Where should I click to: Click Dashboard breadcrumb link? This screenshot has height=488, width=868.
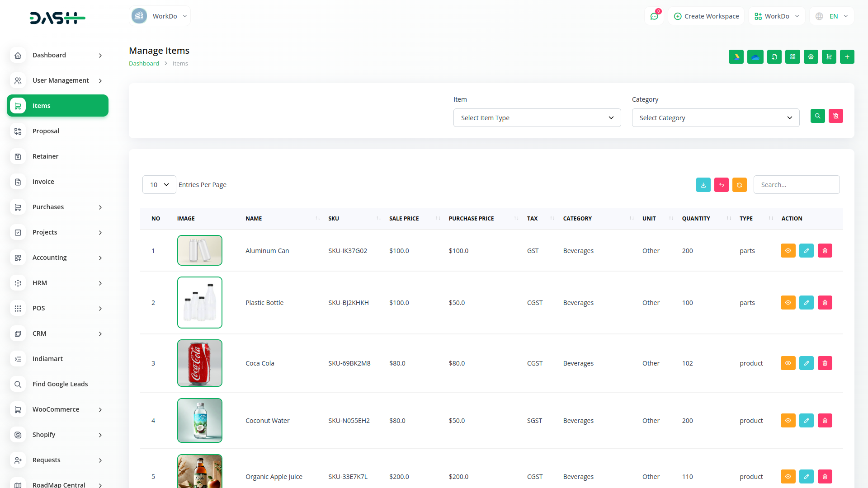144,64
